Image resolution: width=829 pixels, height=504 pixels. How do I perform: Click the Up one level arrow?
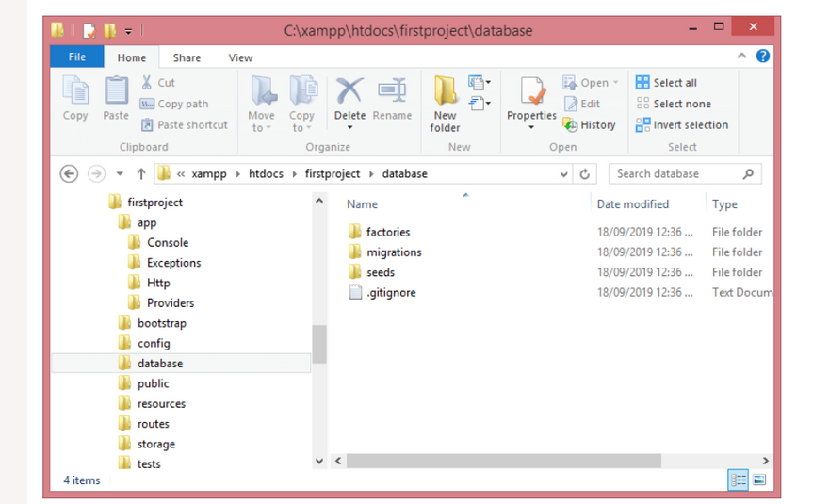pos(141,173)
